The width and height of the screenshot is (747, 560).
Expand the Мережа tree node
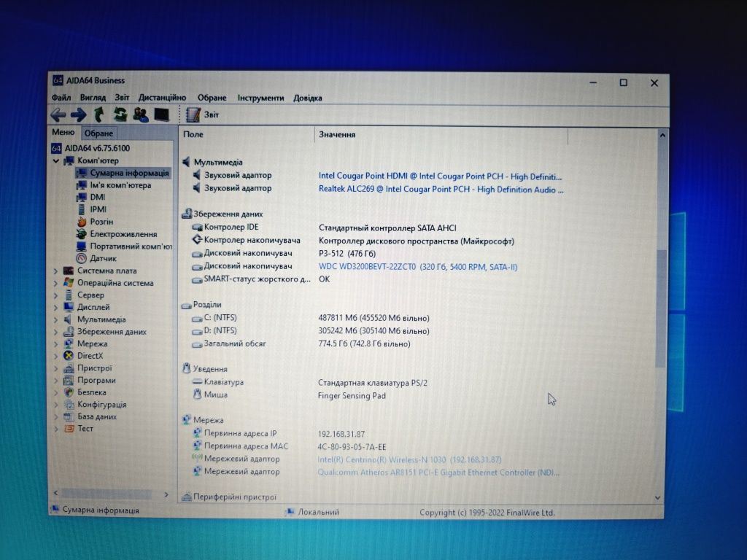[x=55, y=344]
